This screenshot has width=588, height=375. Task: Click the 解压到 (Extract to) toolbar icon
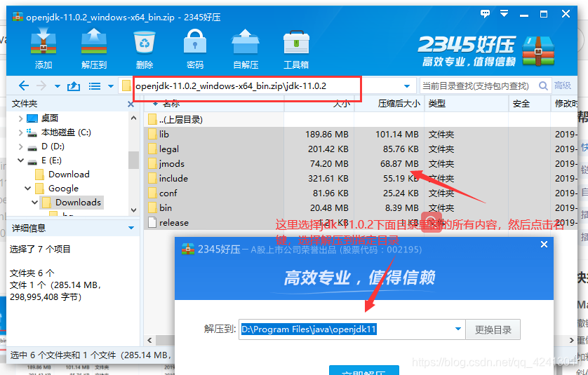(x=94, y=49)
